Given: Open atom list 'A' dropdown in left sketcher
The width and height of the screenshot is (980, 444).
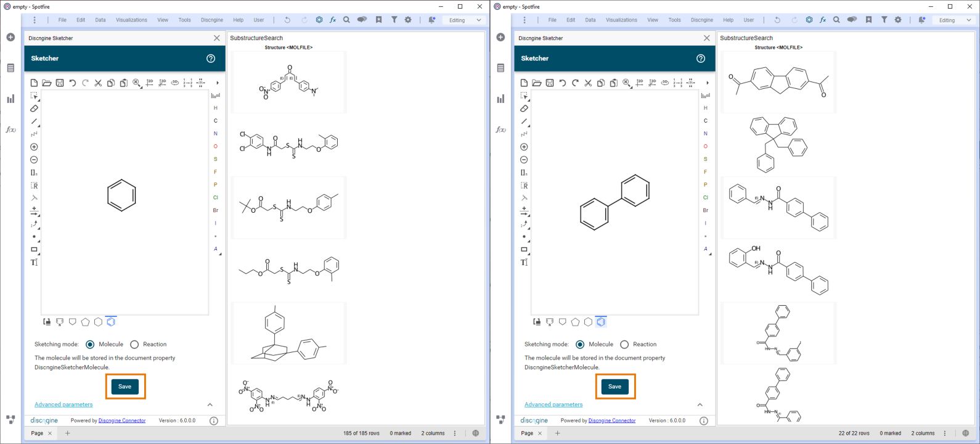Looking at the screenshot, I should pos(216,249).
